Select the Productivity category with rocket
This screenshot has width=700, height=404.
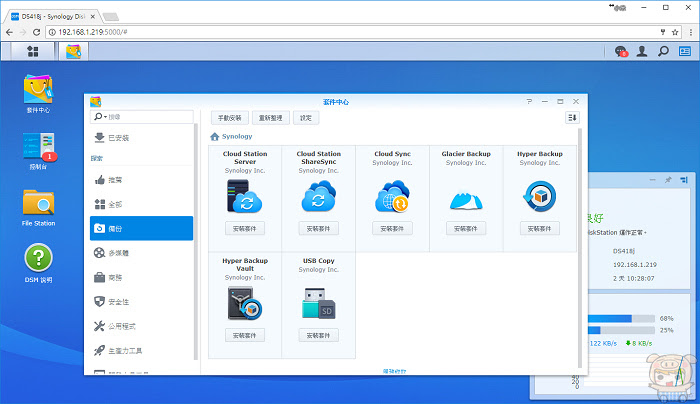click(141, 351)
